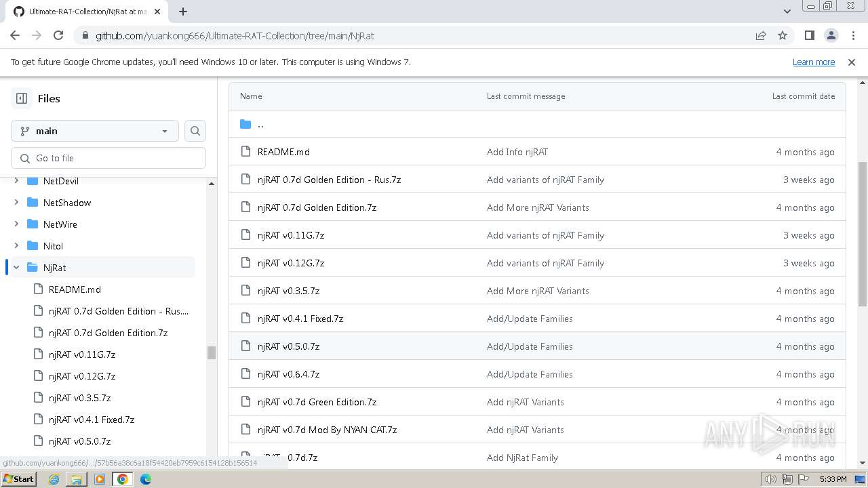
Task: Open the Chrome profile avatar icon
Action: (831, 35)
